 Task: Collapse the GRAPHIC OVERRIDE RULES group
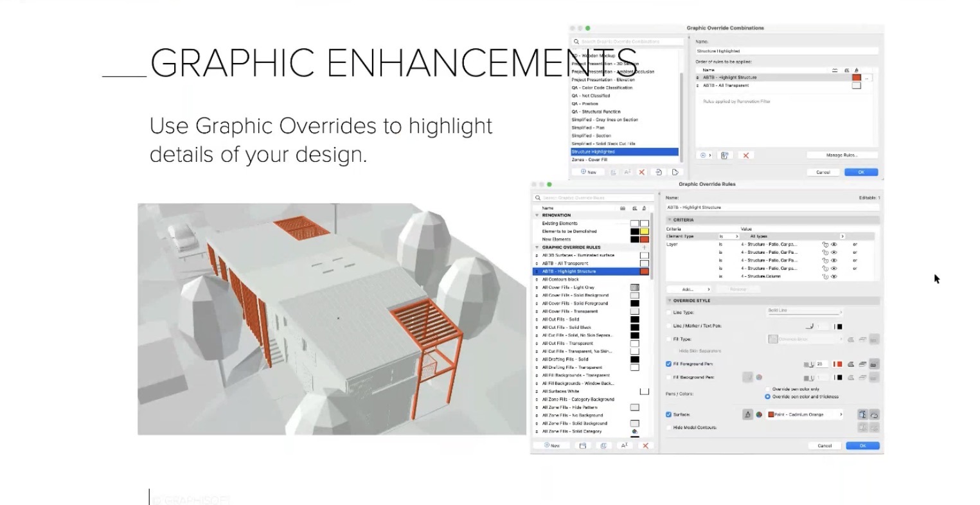click(537, 247)
